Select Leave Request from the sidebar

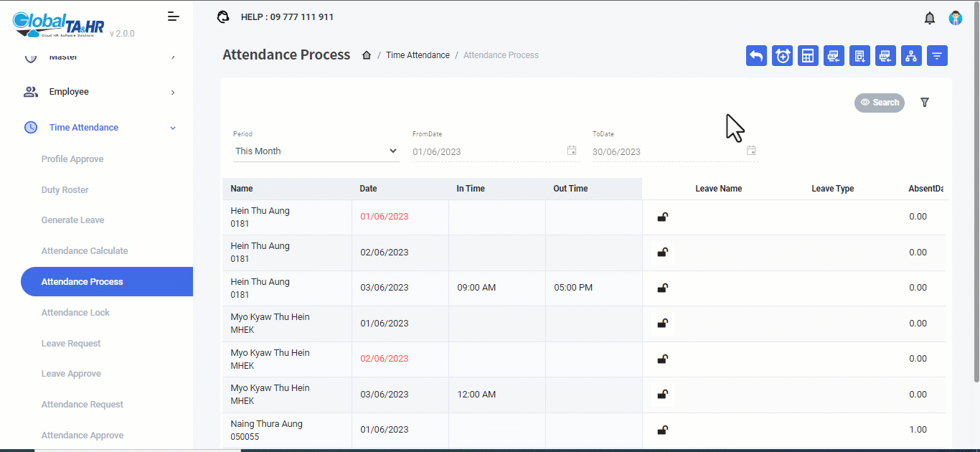pos(71,344)
